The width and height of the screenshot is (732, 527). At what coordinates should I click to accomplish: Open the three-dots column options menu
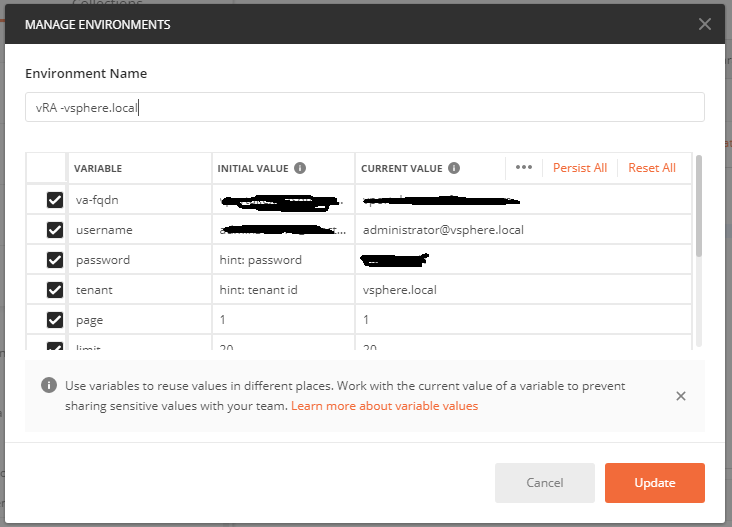pyautogui.click(x=524, y=168)
